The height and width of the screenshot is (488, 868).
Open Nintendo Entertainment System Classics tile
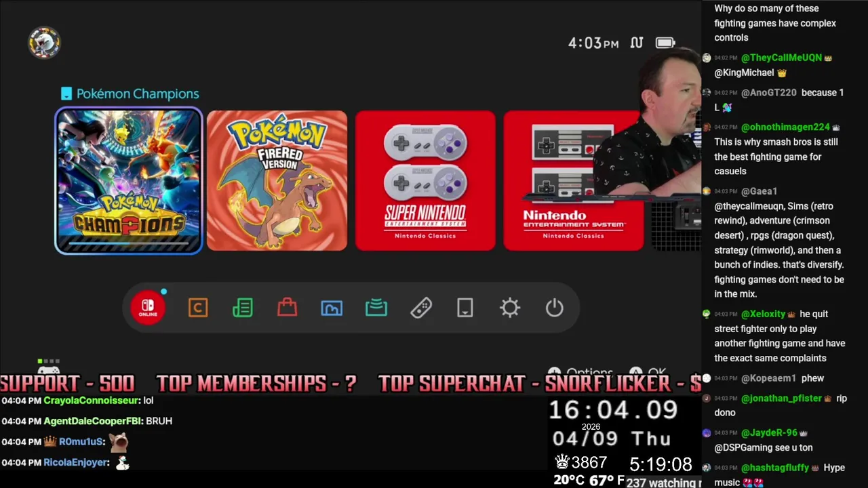tap(573, 181)
